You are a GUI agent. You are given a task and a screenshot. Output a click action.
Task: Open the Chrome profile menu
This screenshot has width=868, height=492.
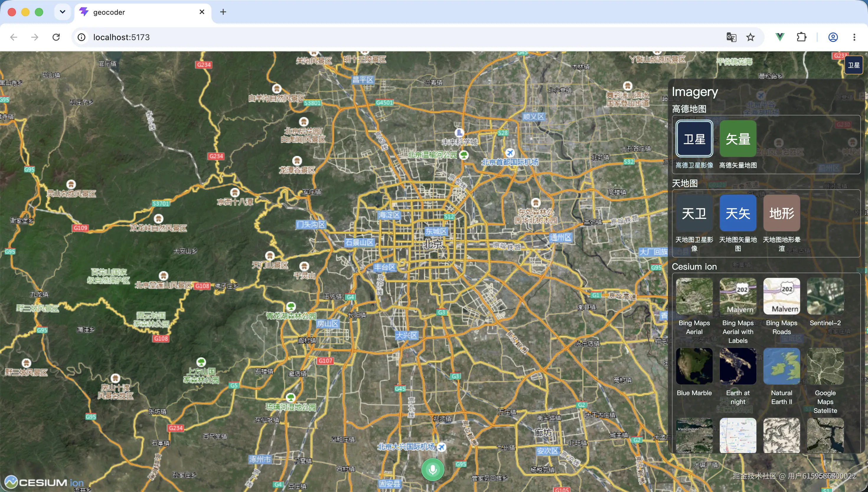click(x=833, y=37)
